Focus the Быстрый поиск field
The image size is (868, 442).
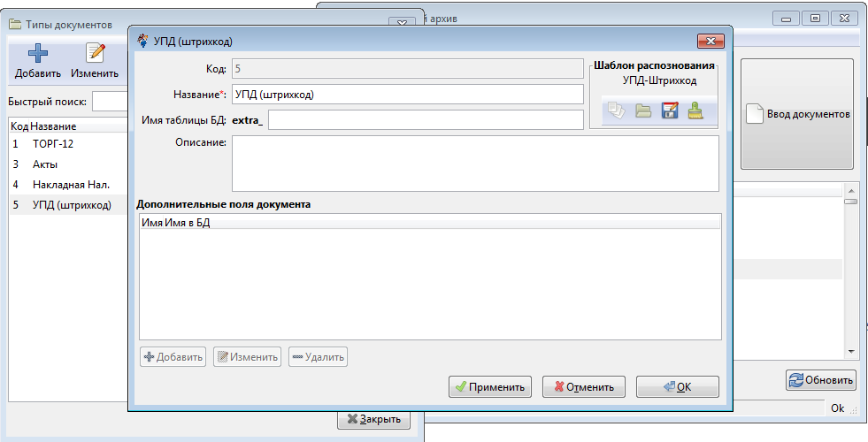pos(111,102)
